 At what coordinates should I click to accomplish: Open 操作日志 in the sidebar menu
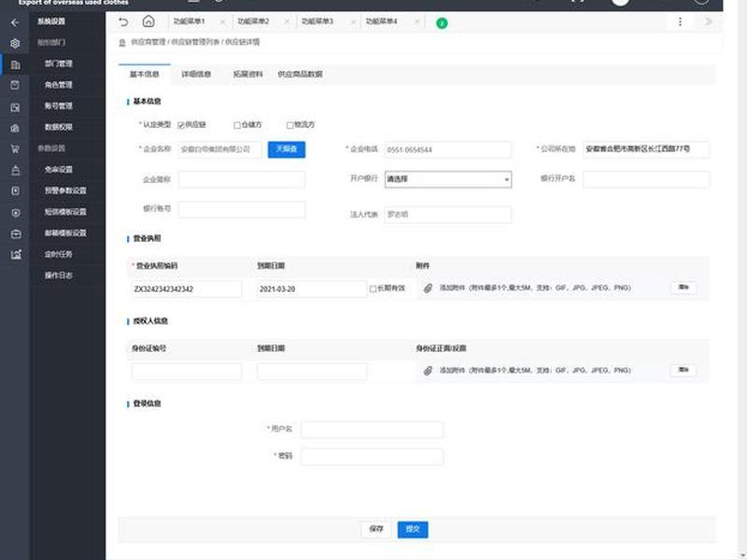click(59, 275)
